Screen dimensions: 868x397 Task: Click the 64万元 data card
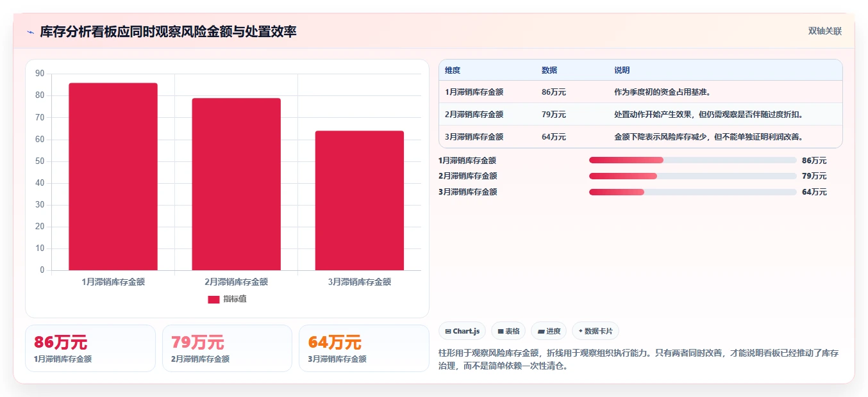click(364, 348)
